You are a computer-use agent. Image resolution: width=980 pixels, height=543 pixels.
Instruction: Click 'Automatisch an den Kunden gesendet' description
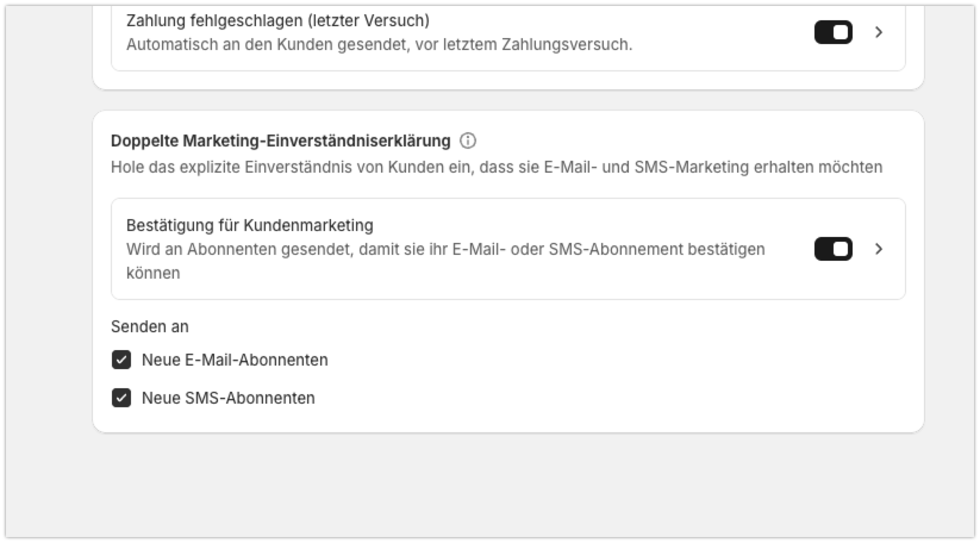379,45
